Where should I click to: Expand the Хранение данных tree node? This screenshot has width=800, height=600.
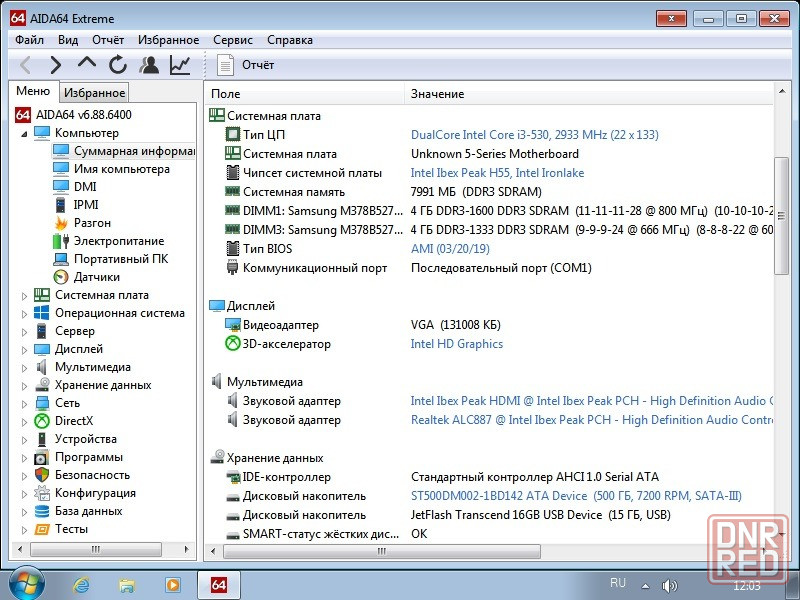click(24, 386)
